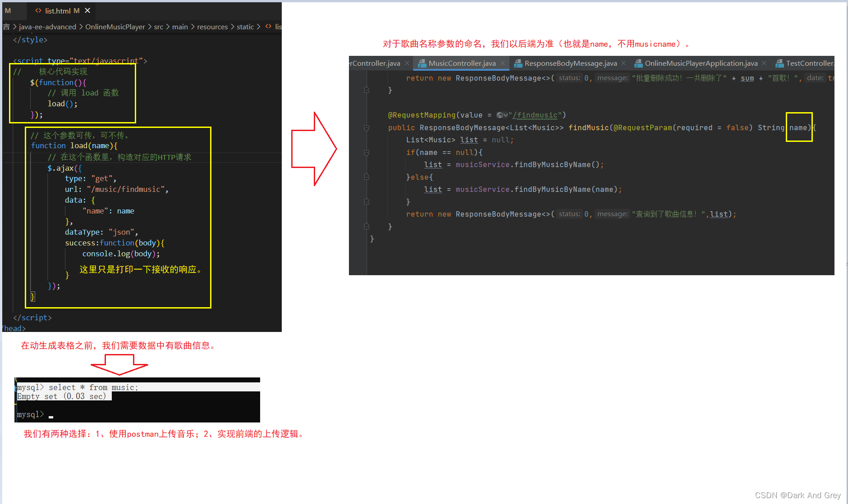This screenshot has width=848, height=504.
Task: Open the resources breadcrumb folder
Action: [x=212, y=27]
